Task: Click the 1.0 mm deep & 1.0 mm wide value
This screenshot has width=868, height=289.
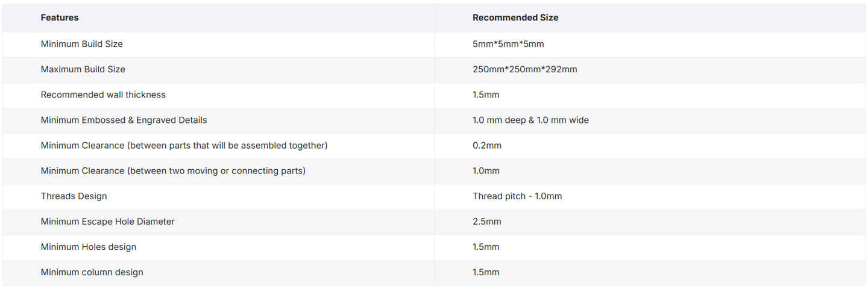Action: pos(530,120)
